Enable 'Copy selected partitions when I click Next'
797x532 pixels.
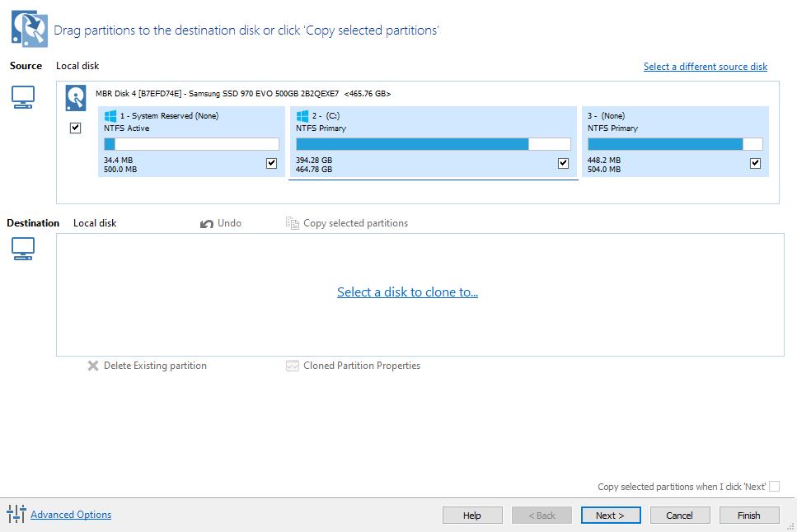point(774,487)
